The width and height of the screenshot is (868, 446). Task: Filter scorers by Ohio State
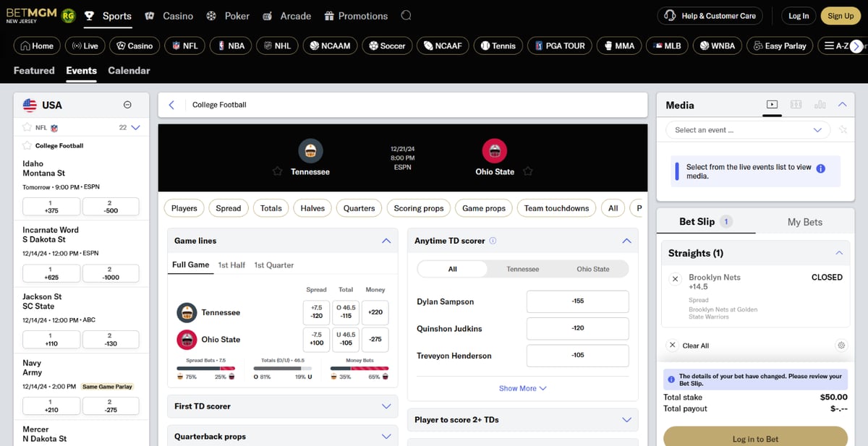(x=593, y=269)
